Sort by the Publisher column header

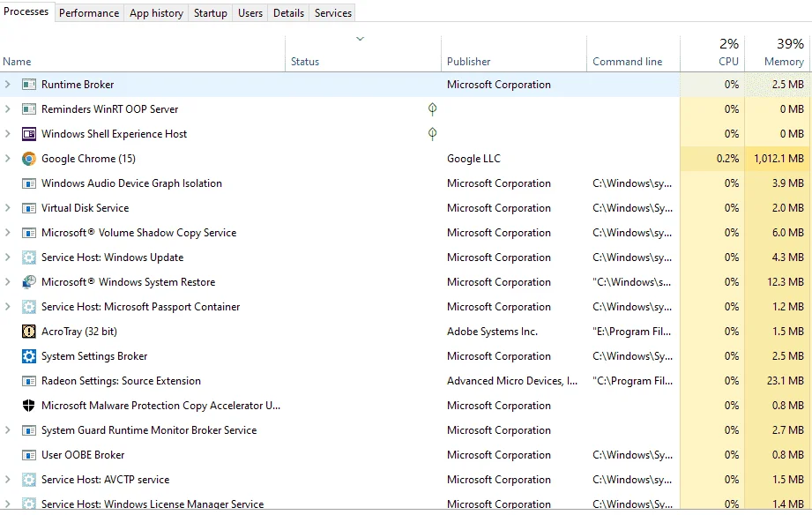514,54
